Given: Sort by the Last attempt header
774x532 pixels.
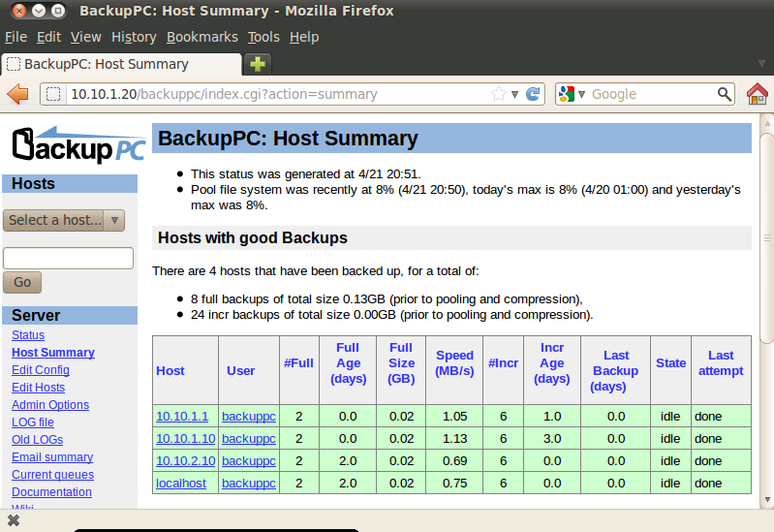Looking at the screenshot, I should click(721, 363).
